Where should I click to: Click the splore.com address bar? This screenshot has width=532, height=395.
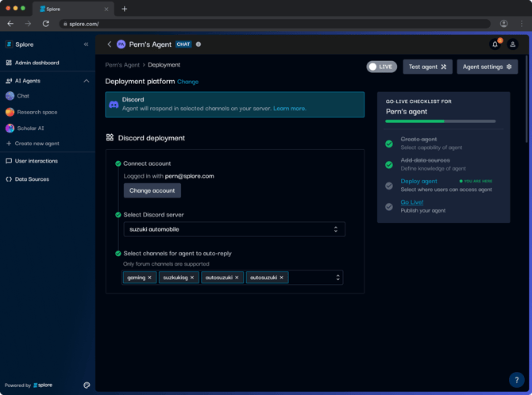[275, 24]
